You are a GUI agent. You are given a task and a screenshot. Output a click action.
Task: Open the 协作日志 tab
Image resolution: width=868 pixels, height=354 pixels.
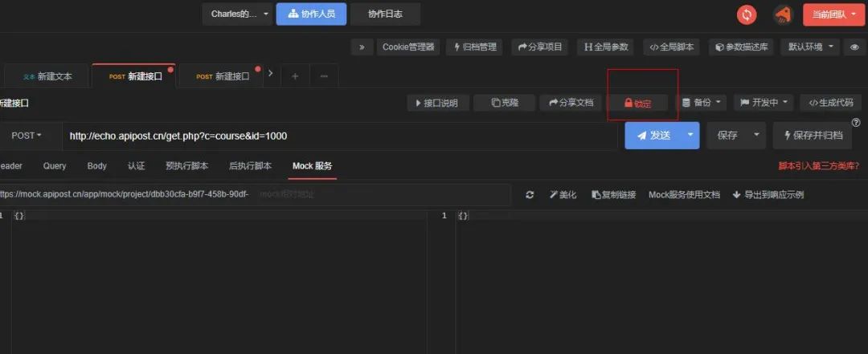[385, 14]
